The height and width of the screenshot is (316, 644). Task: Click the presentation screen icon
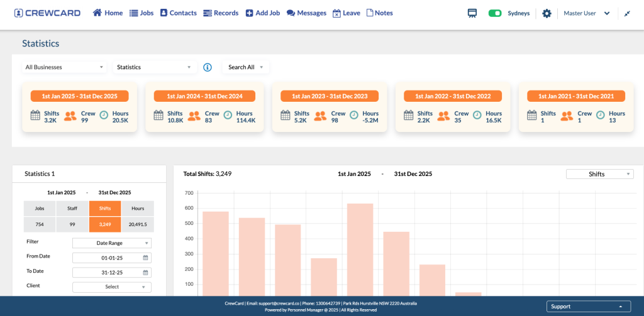pos(472,13)
